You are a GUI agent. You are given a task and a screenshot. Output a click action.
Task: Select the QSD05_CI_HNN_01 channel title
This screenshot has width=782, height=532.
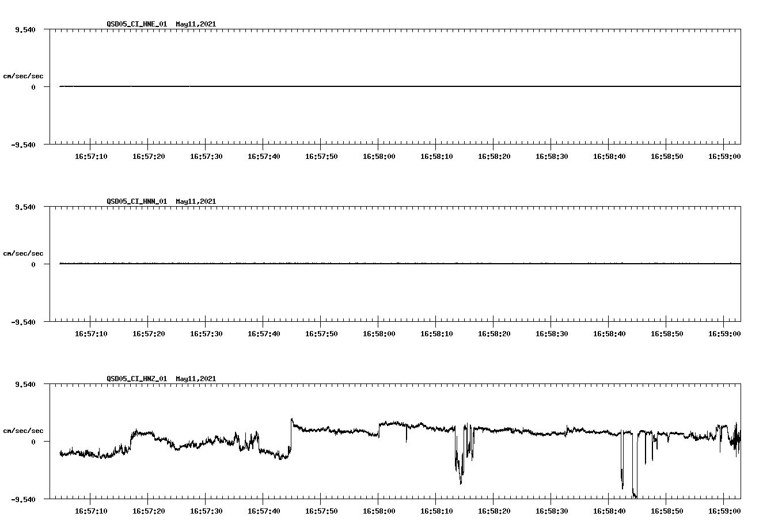[136, 202]
